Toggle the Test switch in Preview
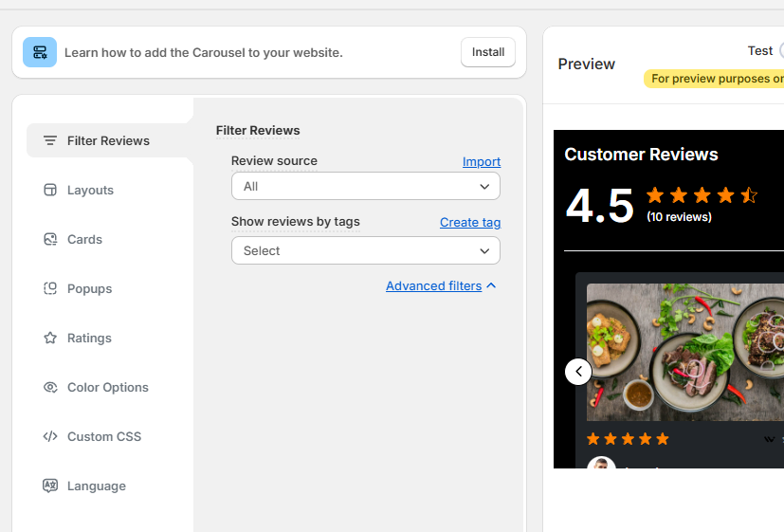Screen dimensions: 784x532 [780, 51]
